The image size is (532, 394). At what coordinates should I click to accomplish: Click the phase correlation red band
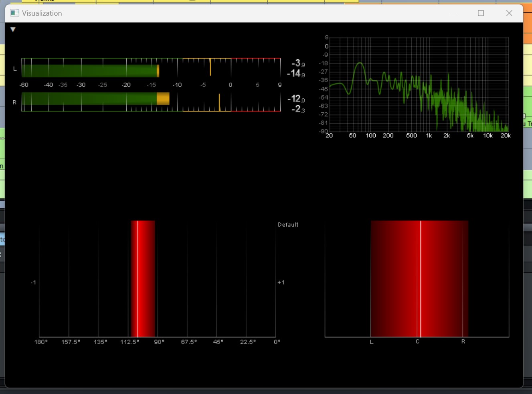point(143,278)
